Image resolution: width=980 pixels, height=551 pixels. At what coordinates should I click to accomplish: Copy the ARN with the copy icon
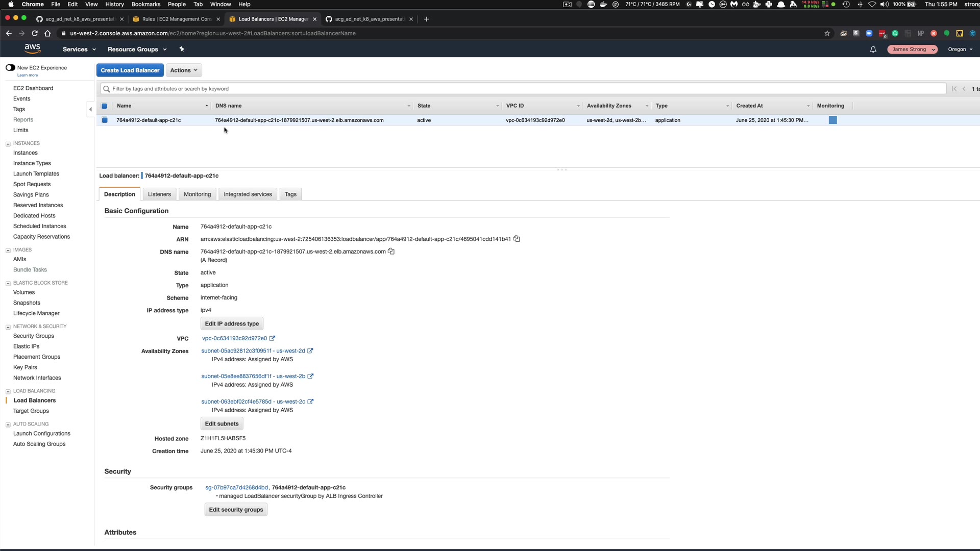click(517, 239)
